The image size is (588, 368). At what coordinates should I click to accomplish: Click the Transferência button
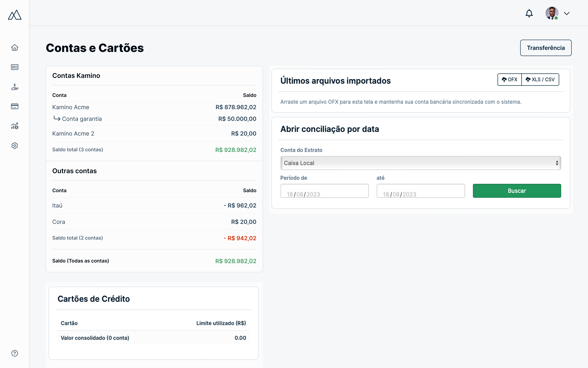pyautogui.click(x=546, y=48)
